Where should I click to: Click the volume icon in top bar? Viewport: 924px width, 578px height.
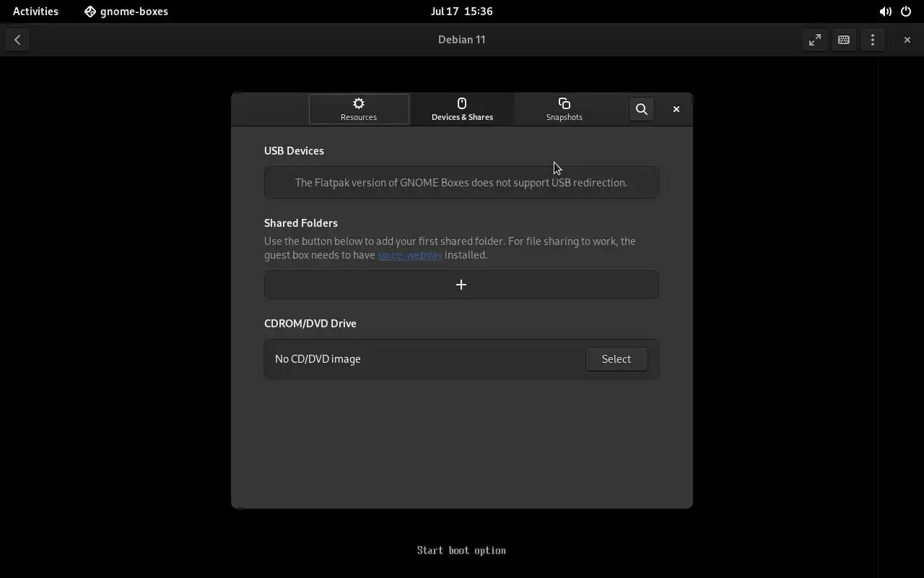click(x=885, y=12)
